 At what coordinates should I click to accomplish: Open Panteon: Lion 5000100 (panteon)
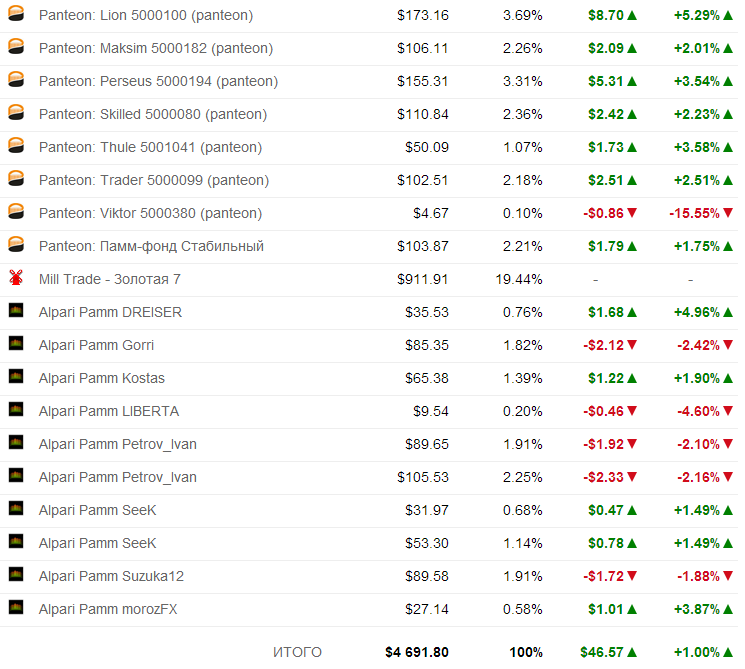tap(146, 15)
